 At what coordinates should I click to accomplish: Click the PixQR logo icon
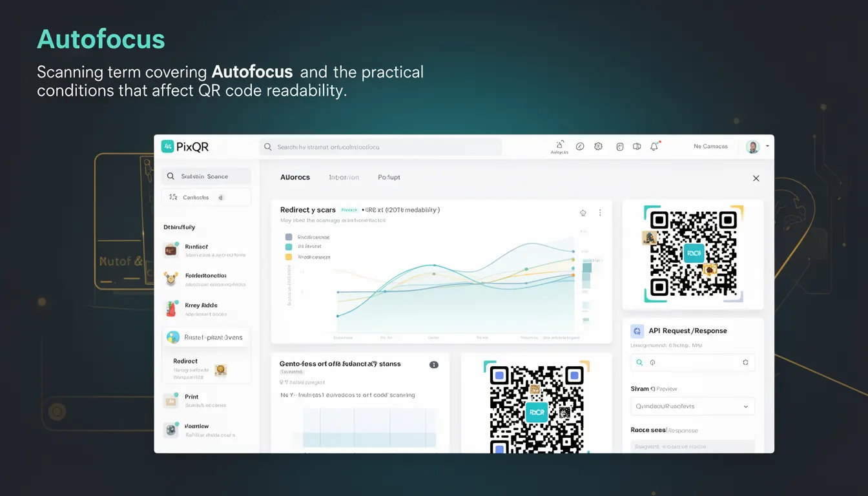click(167, 147)
